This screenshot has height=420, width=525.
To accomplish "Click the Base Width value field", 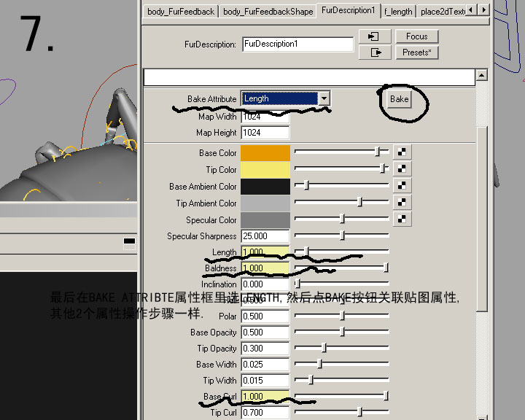I will click(x=265, y=365).
